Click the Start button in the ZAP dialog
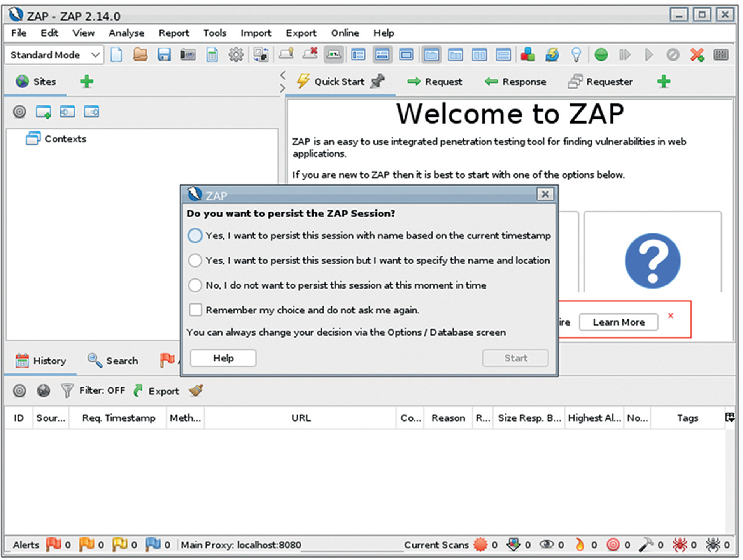 [515, 358]
